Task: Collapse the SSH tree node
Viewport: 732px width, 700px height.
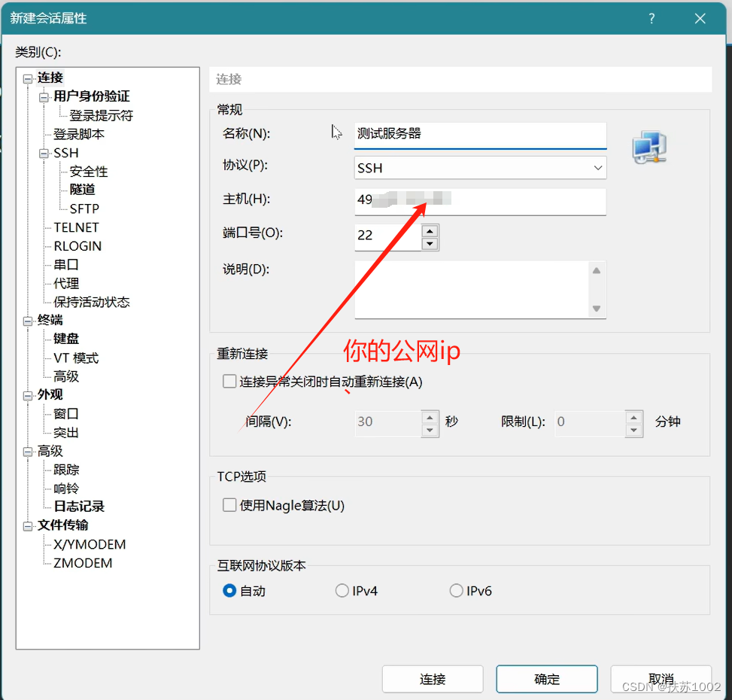Action: point(44,153)
